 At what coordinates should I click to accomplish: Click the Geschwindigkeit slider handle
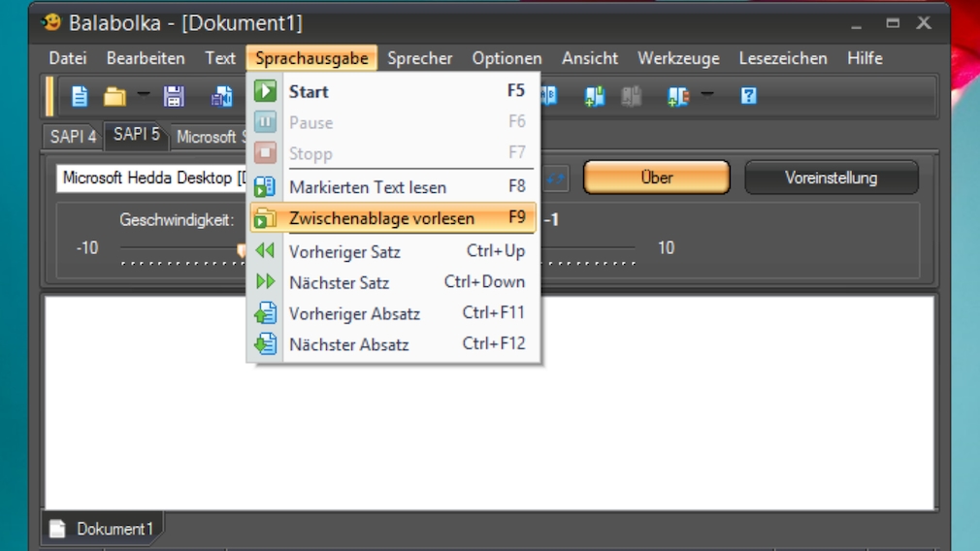point(241,249)
